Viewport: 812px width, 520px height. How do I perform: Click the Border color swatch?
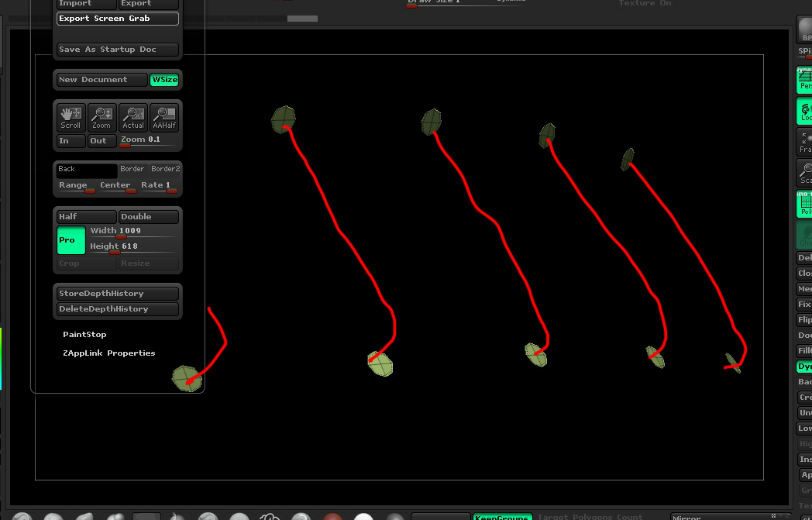132,170
